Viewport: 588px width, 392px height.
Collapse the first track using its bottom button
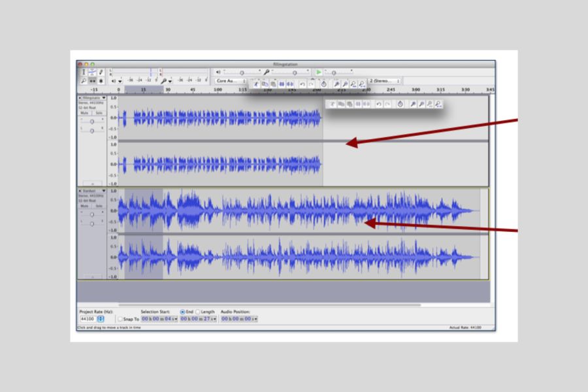tap(92, 184)
